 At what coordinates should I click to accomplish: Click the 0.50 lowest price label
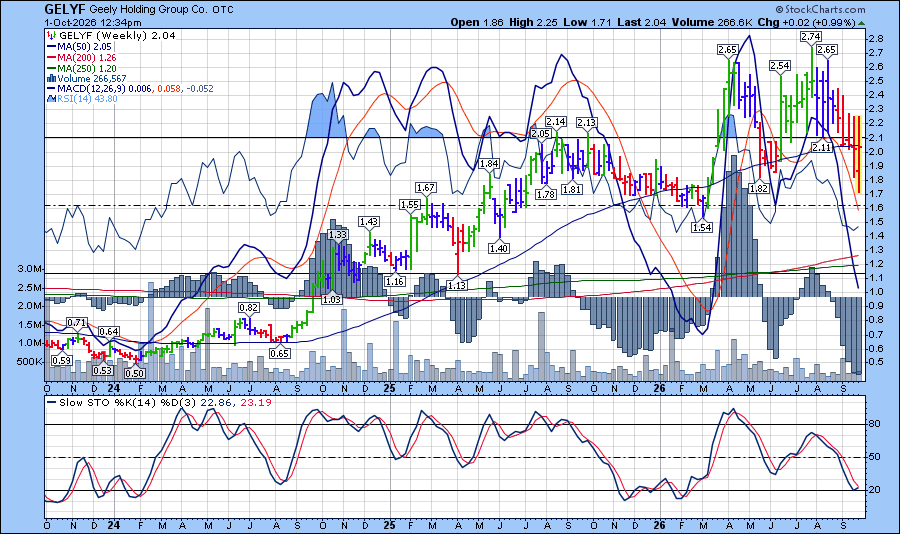pyautogui.click(x=134, y=373)
